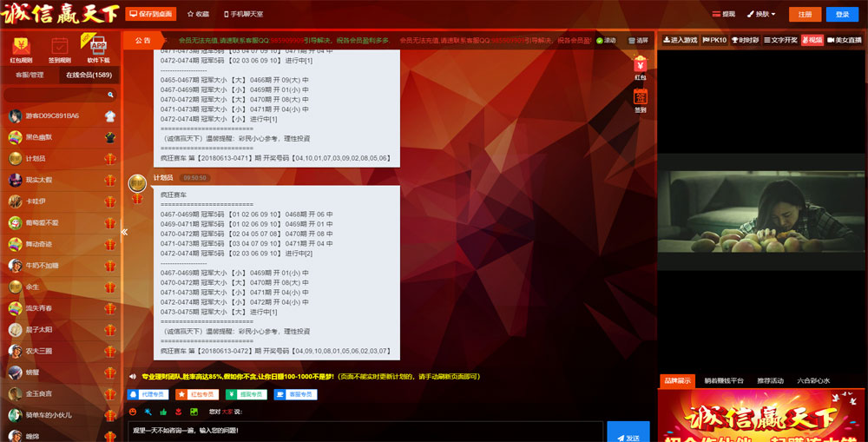Click the chat message input field
This screenshot has width=868, height=442.
tap(365, 431)
